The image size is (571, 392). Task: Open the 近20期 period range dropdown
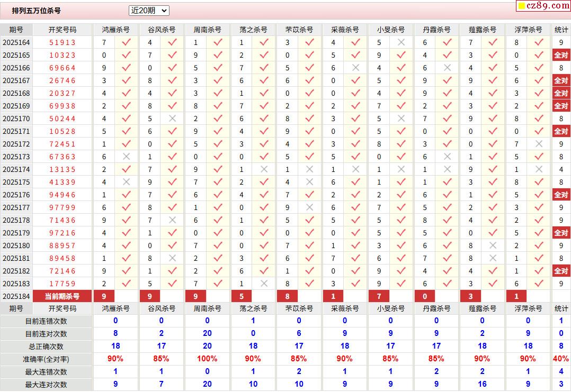click(149, 11)
